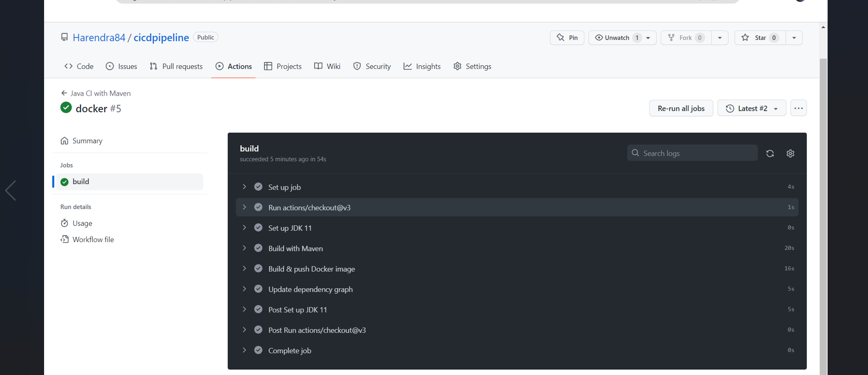This screenshot has height=375, width=868.
Task: Open the Harendra84 profile link
Action: click(99, 37)
